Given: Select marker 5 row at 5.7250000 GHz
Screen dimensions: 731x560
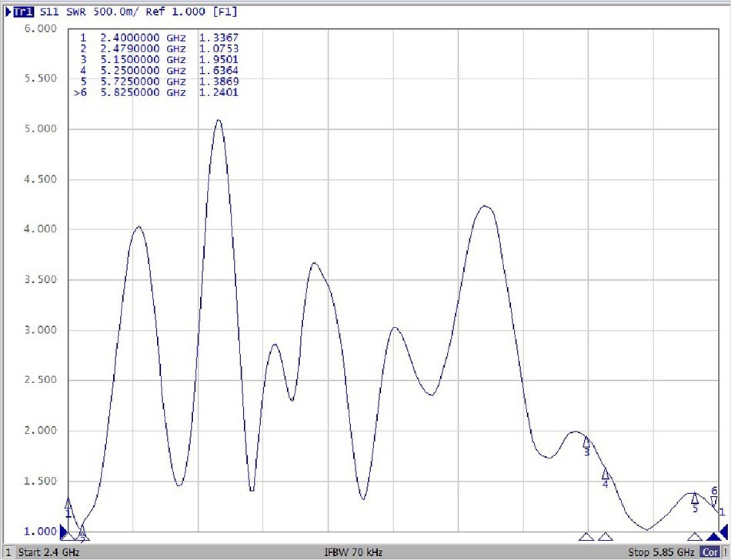Looking at the screenshot, I should pos(159,82).
